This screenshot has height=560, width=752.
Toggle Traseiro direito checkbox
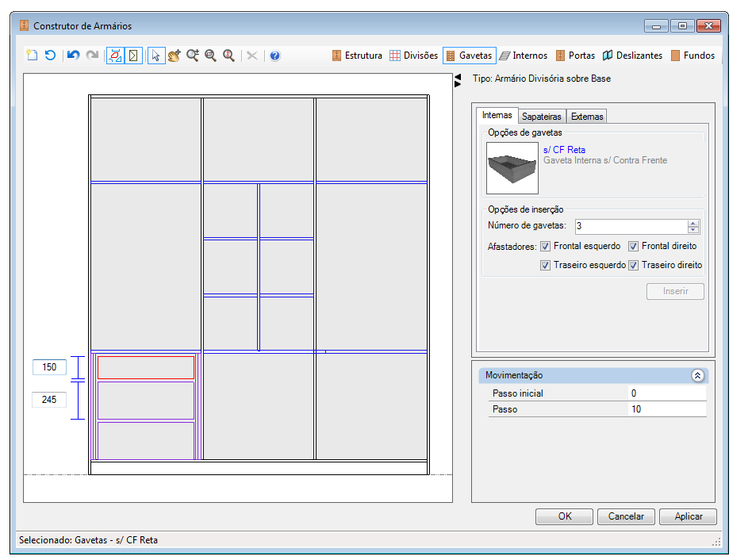point(634,265)
